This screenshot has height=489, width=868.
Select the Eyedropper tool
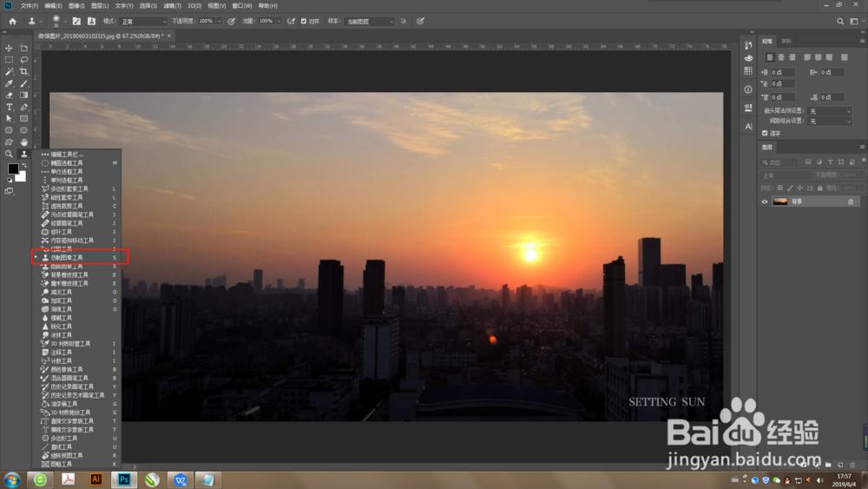tap(9, 83)
